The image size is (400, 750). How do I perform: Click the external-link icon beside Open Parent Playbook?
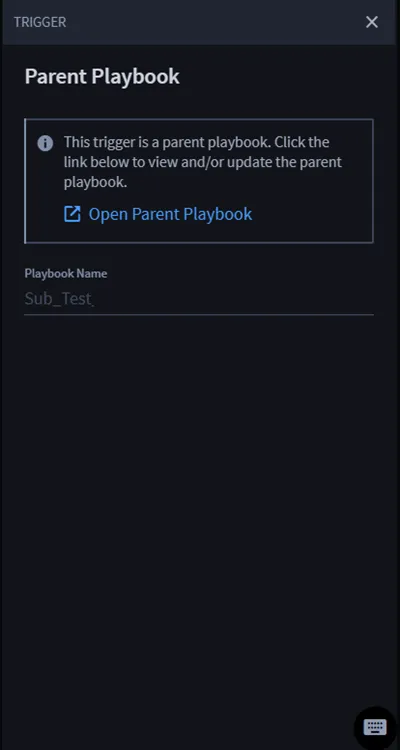coord(72,214)
